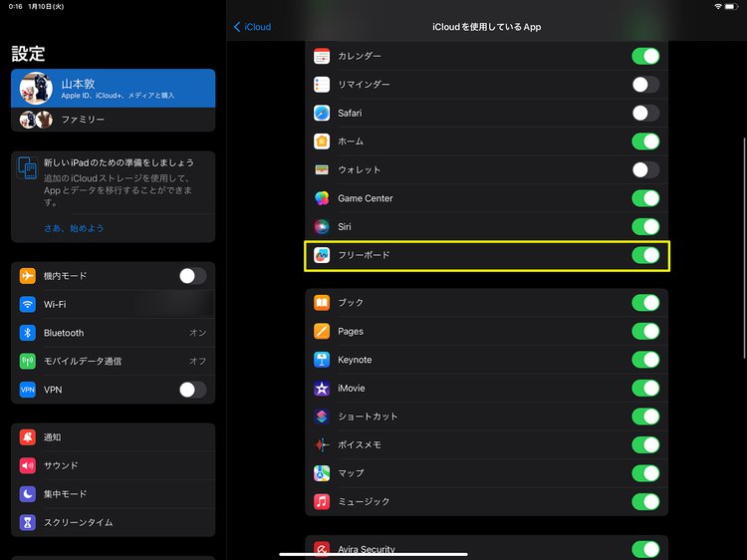Tap さあ、始めよう link
This screenshot has height=560, width=747.
(74, 228)
